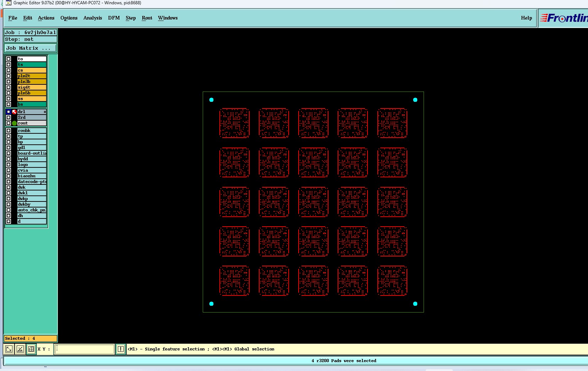Select the datecode-pt layer row

click(x=32, y=182)
